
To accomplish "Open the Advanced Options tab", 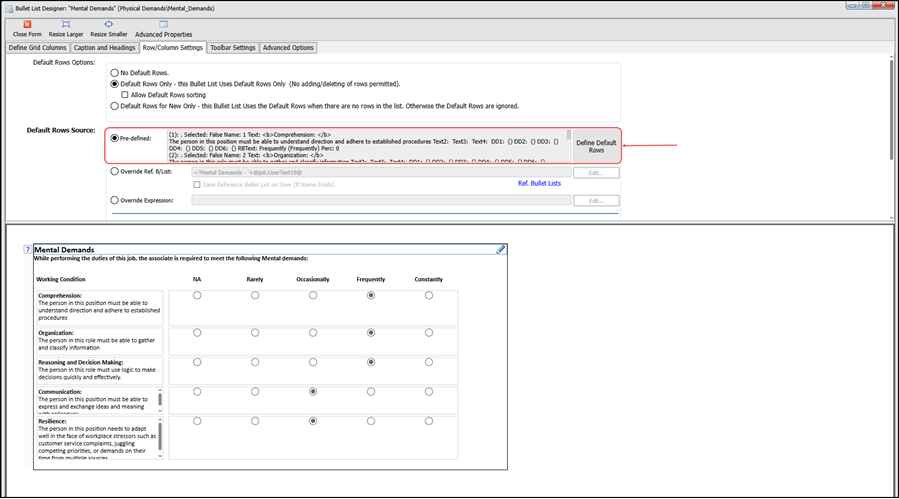I will click(288, 48).
